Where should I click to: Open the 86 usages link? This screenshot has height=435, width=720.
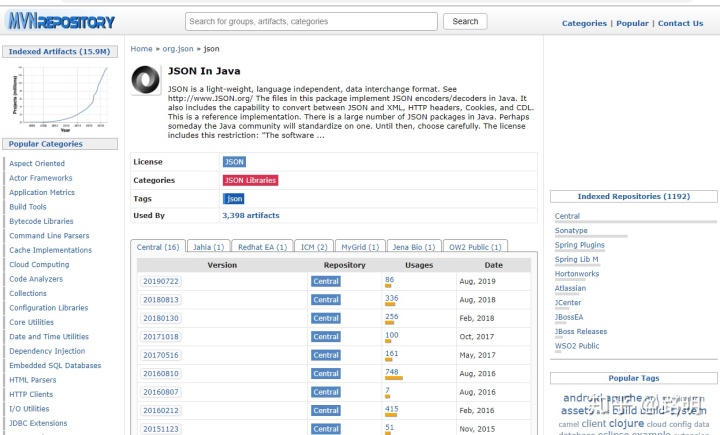tap(389, 279)
